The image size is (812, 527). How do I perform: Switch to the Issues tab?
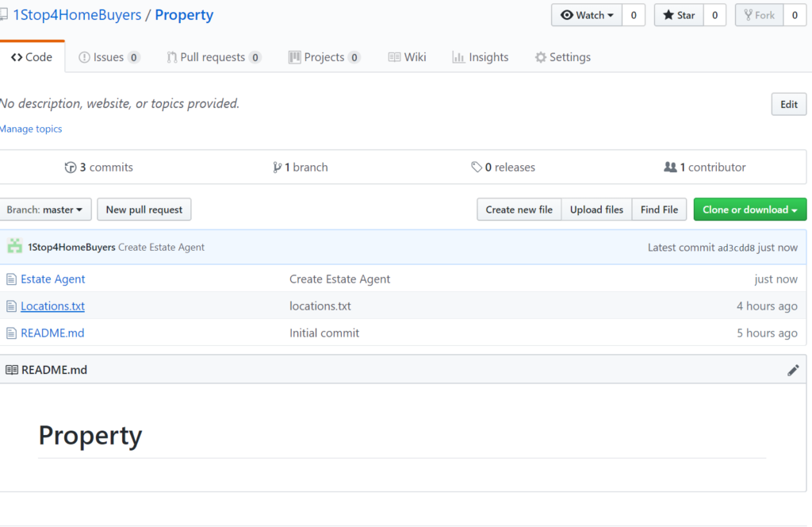coord(109,57)
